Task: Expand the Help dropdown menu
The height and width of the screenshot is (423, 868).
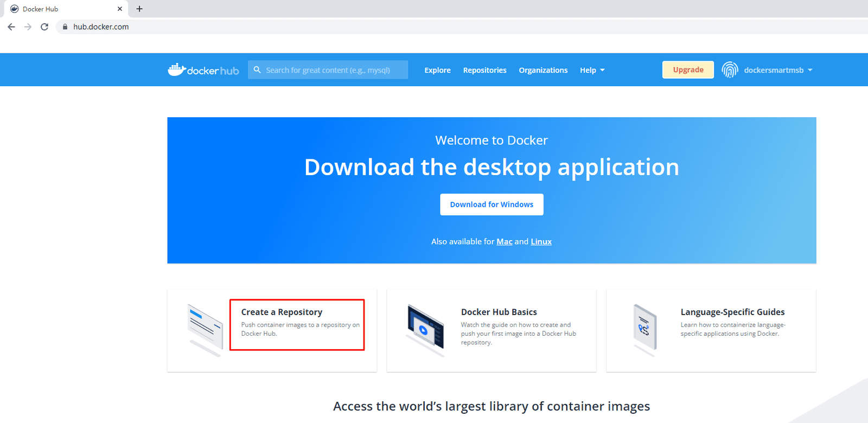Action: (x=592, y=70)
